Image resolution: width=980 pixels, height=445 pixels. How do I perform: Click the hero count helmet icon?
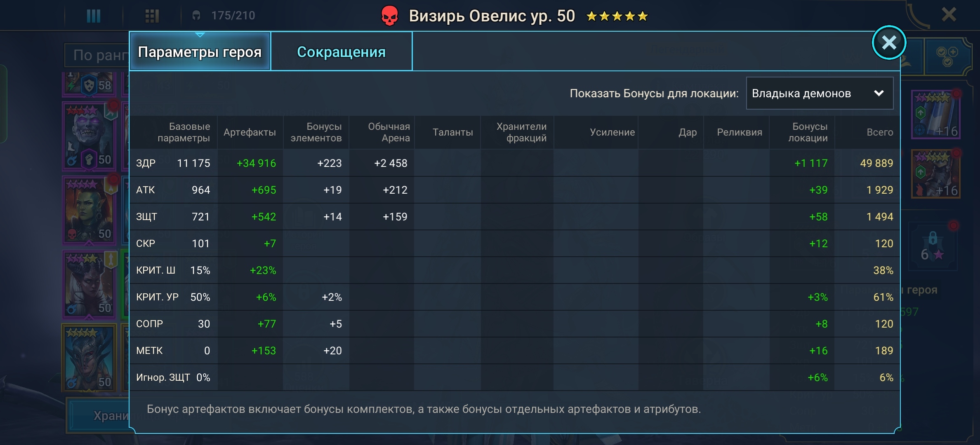click(x=196, y=16)
